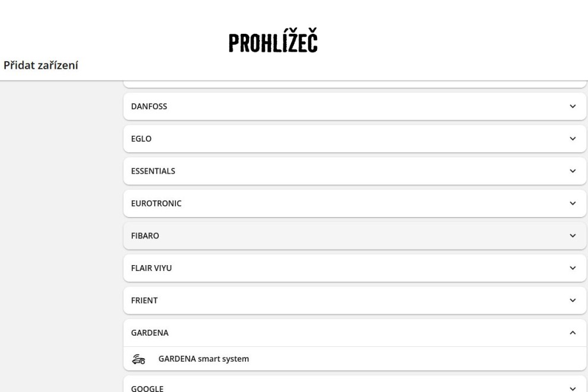Expand the FIBARO chevron arrow
The width and height of the screenshot is (588, 392).
pyautogui.click(x=573, y=235)
